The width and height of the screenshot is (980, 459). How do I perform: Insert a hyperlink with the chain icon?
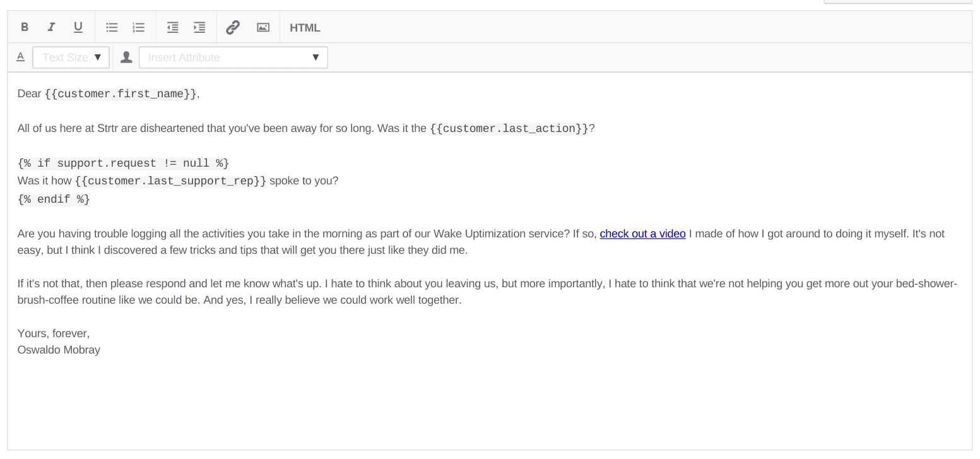point(233,27)
